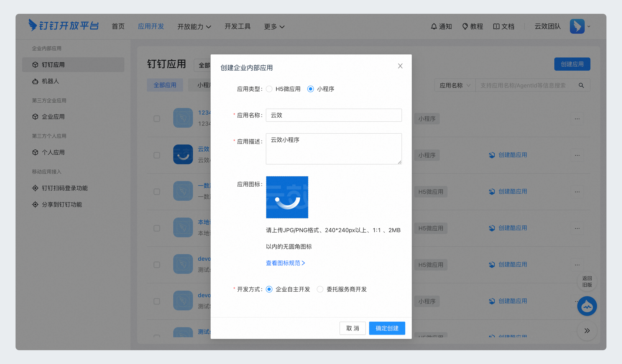Open more options for the 一数 app row
The width and height of the screenshot is (622, 364).
click(577, 192)
